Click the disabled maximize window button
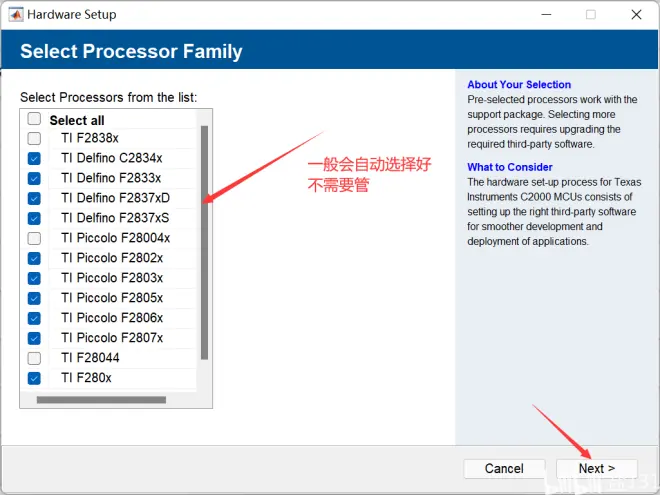 pos(591,15)
